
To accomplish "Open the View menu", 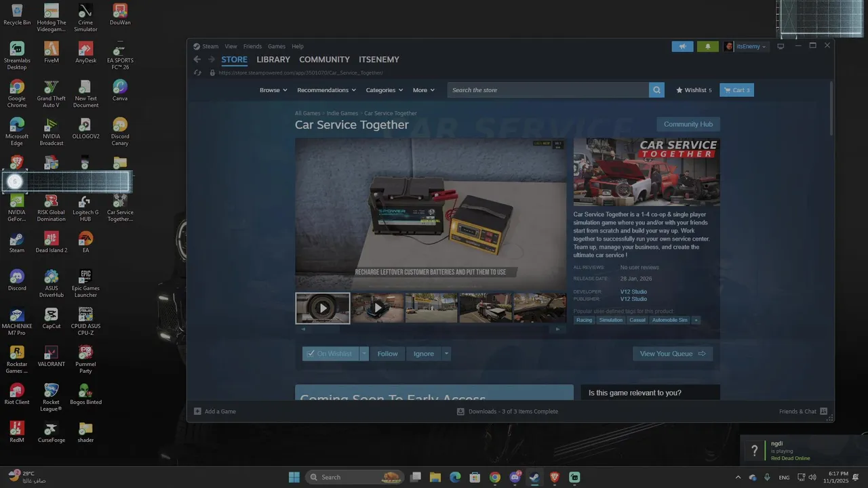I will point(231,47).
